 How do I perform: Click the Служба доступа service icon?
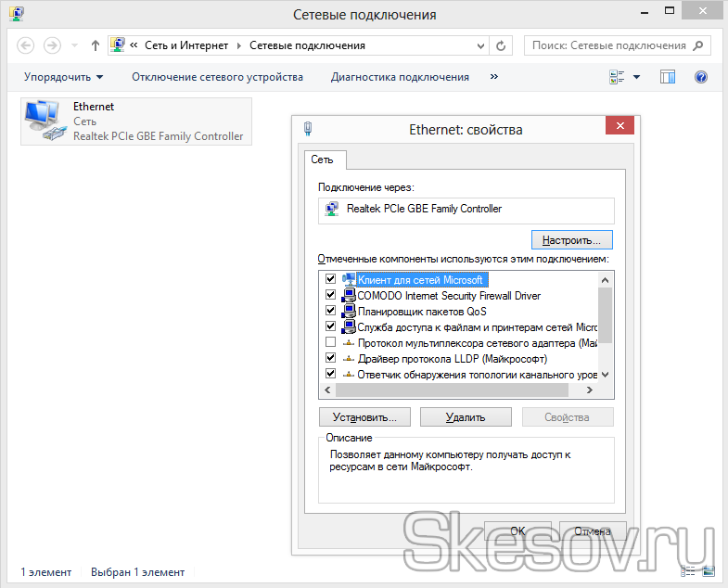click(349, 326)
